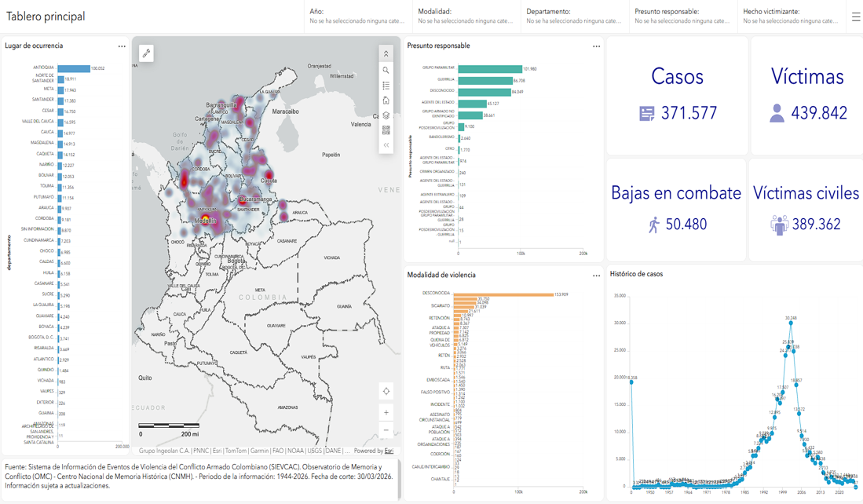This screenshot has width=863, height=504.
Task: Select the AGENTE DEL ESTADO 45.127 bar
Action: point(472,104)
